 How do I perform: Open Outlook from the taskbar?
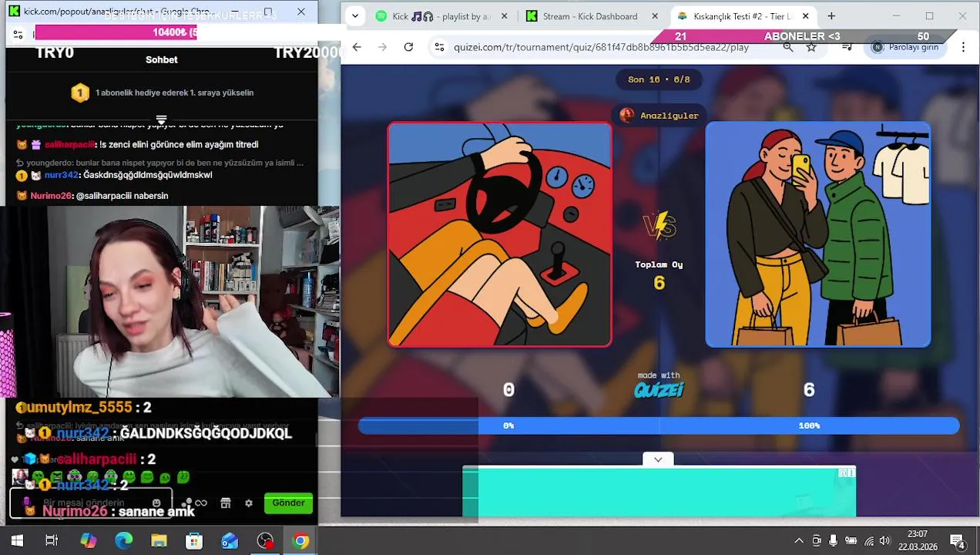[x=230, y=541]
